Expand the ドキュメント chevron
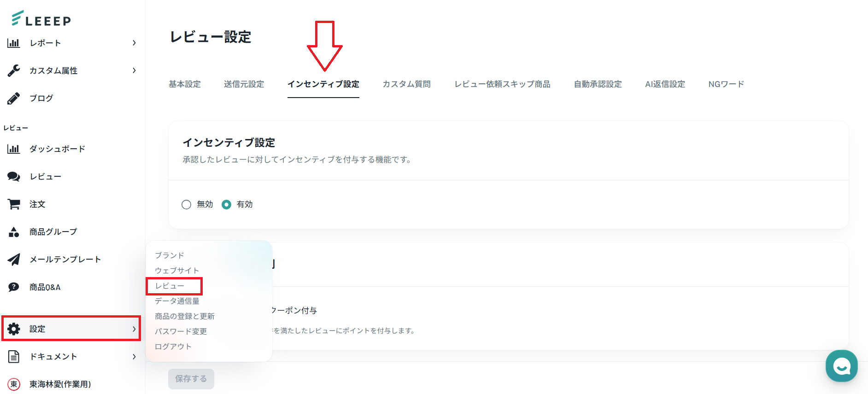The width and height of the screenshot is (868, 394). click(134, 357)
